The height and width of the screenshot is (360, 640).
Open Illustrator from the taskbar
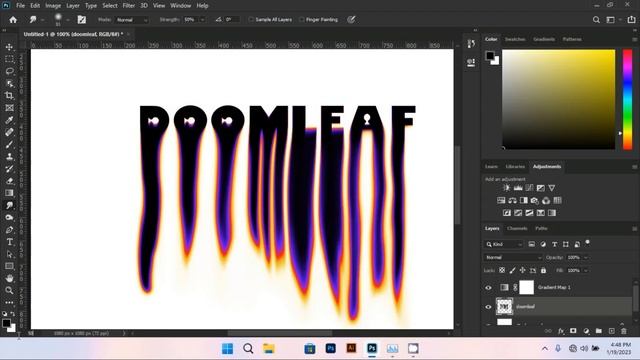click(x=351, y=349)
